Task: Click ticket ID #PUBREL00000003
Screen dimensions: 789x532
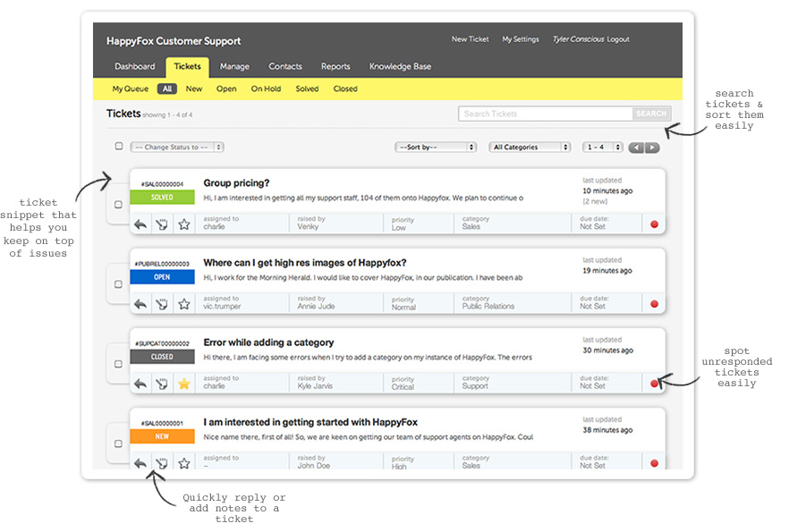Action: 162,264
